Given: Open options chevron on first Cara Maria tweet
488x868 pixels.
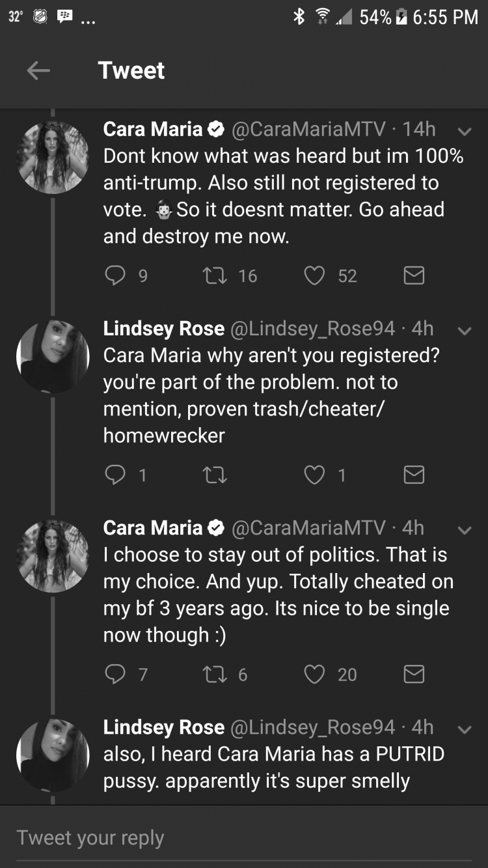Looking at the screenshot, I should pos(464,132).
